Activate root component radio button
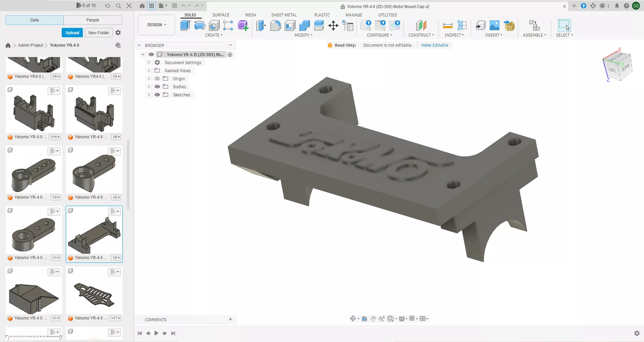The height and width of the screenshot is (342, 644). point(230,54)
